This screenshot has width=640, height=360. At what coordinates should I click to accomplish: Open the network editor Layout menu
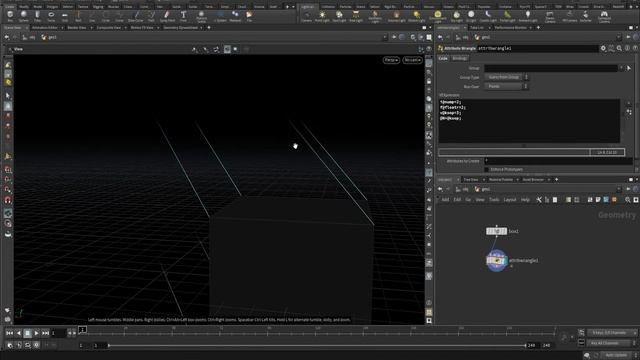coord(510,200)
